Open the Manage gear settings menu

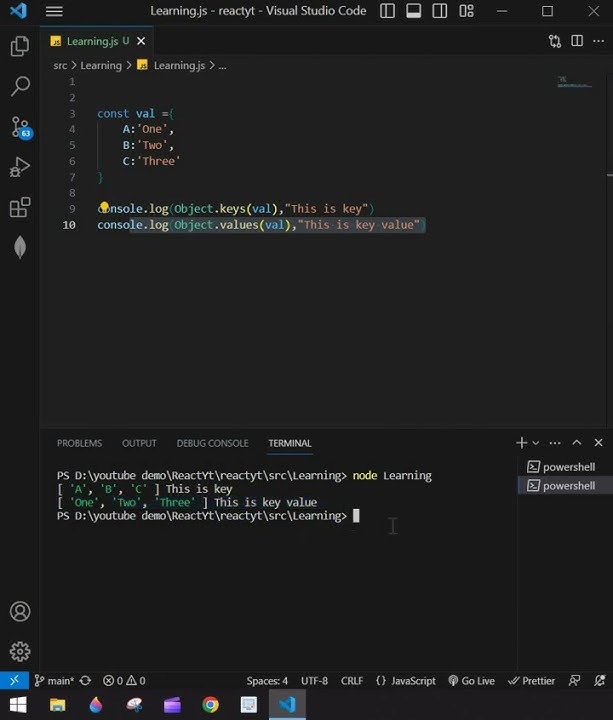(x=19, y=652)
